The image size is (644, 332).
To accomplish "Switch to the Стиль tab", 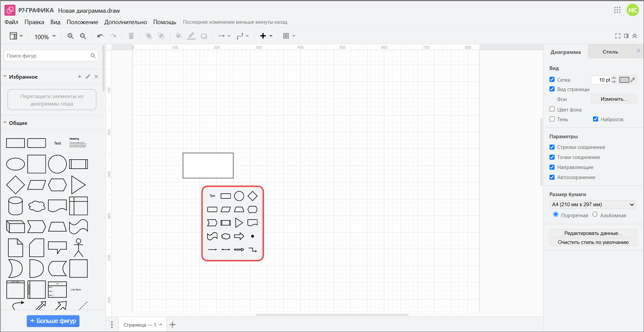I will 610,52.
